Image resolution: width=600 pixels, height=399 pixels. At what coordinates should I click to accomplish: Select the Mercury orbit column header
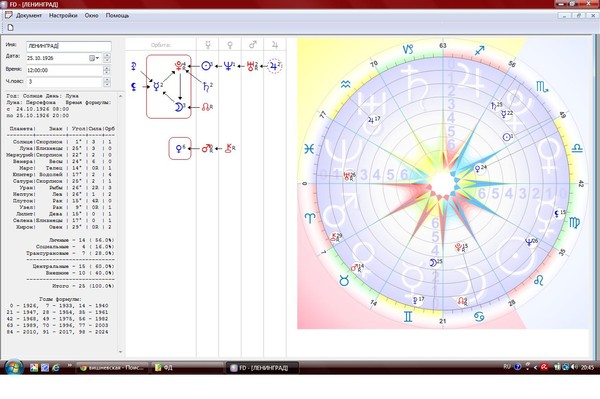click(208, 45)
